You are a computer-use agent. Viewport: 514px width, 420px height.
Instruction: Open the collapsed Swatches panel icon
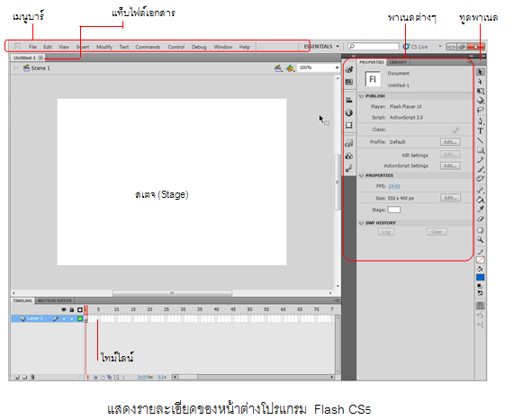coord(349,82)
